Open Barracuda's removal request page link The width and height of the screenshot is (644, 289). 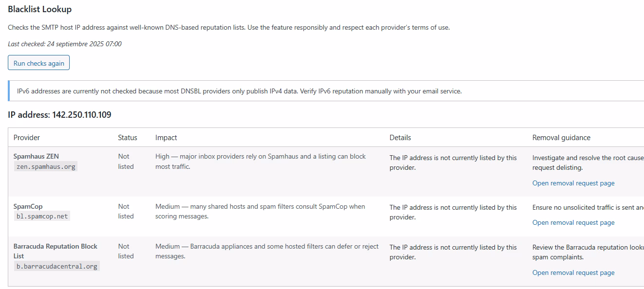tap(573, 273)
